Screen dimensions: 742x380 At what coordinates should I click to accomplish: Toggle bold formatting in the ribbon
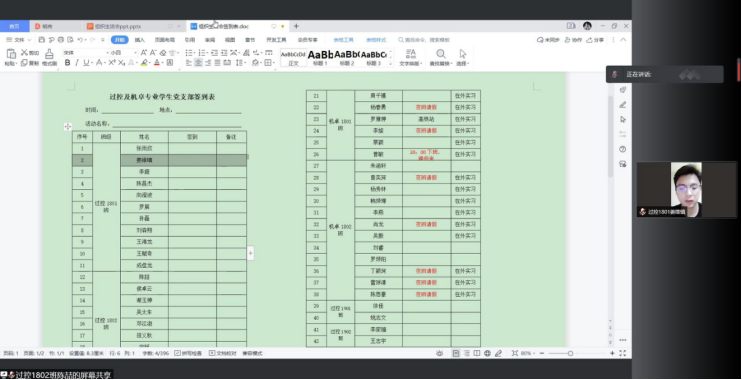pyautogui.click(x=67, y=62)
